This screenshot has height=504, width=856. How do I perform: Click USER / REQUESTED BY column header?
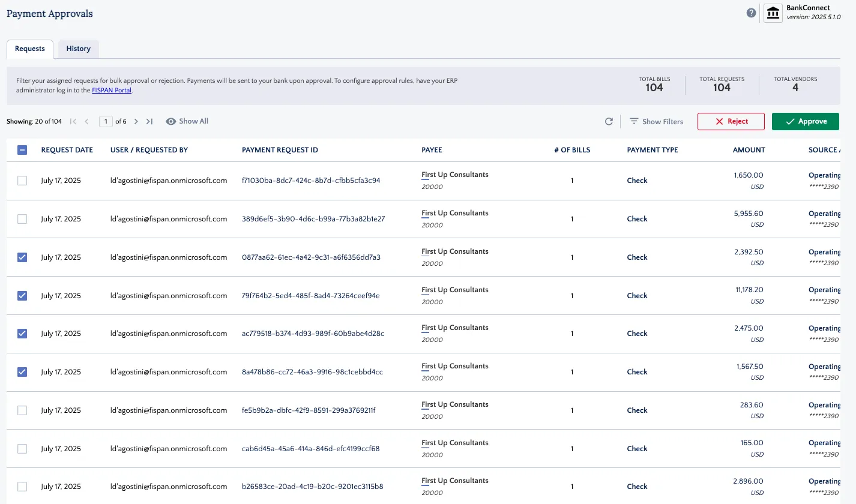tap(149, 150)
